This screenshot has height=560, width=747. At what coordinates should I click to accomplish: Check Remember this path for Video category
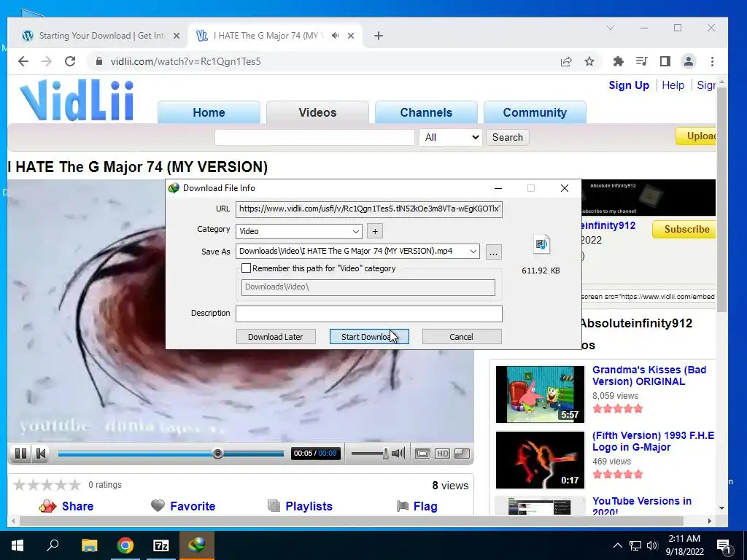click(x=246, y=268)
